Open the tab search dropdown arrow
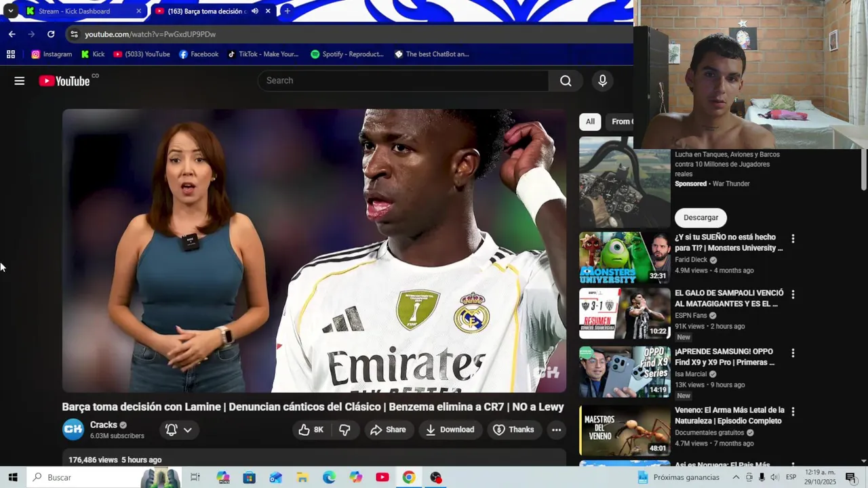 pyautogui.click(x=10, y=11)
